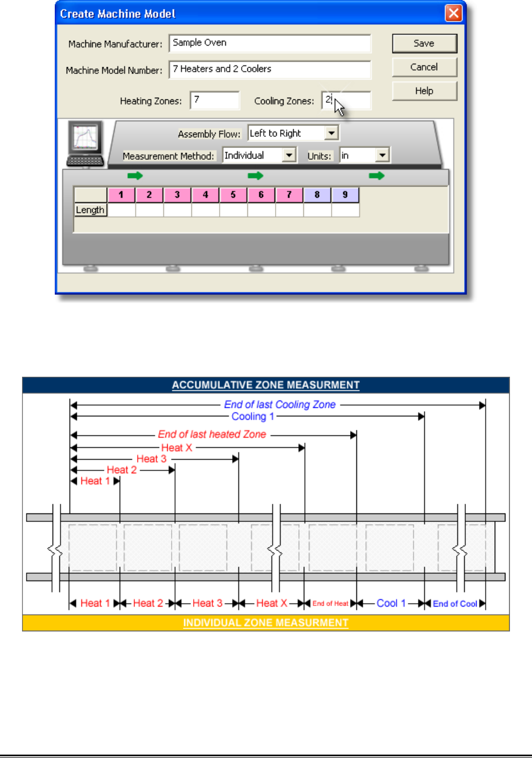Click the End of Cool label
The height and width of the screenshot is (758, 532).
[455, 604]
